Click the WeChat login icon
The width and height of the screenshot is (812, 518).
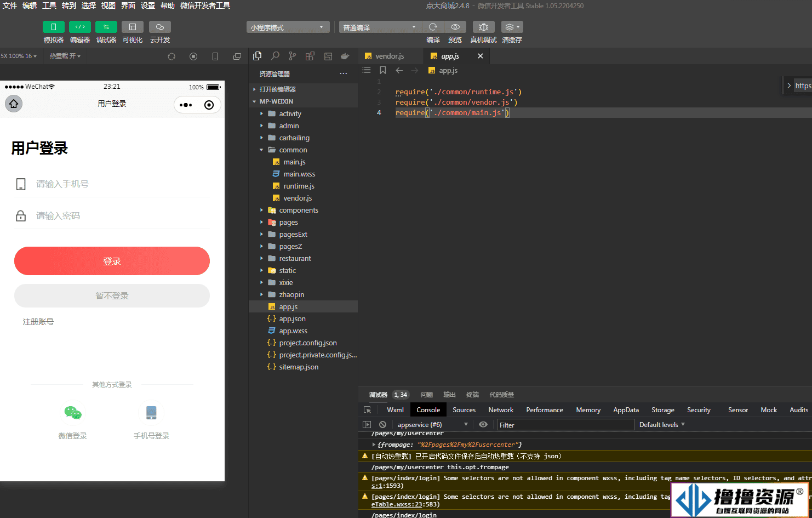point(73,413)
